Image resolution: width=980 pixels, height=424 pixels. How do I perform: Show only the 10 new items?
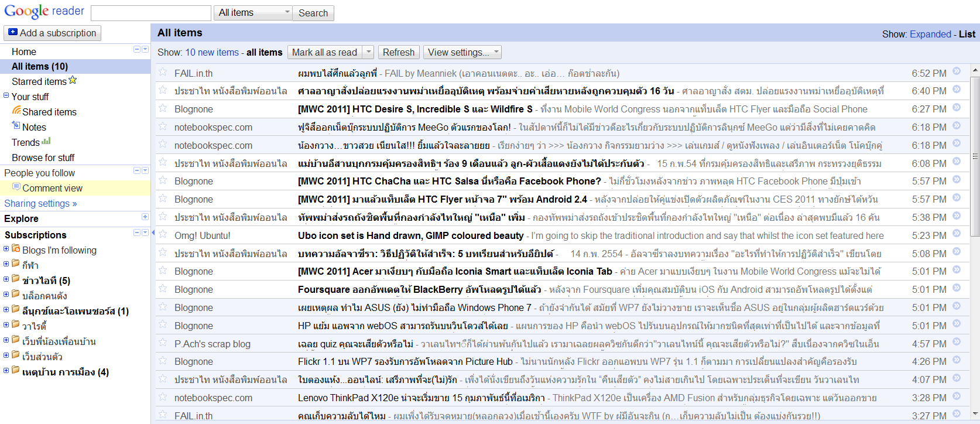(x=212, y=52)
